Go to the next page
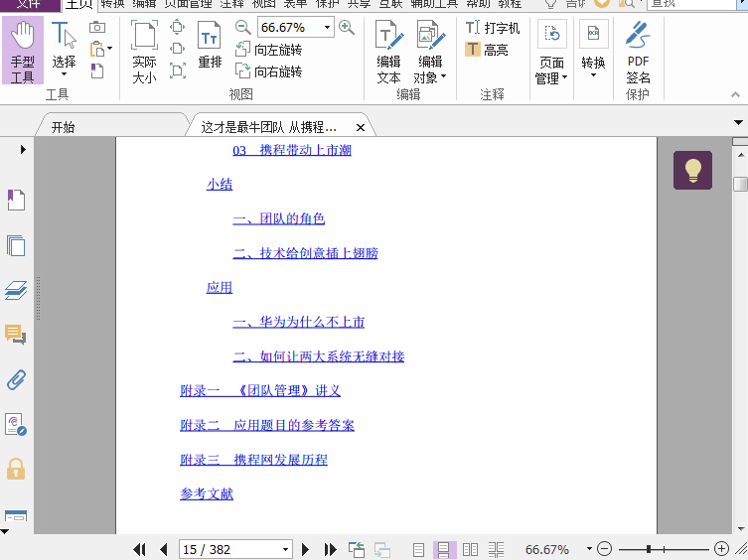This screenshot has height=560, width=748. pyautogui.click(x=305, y=549)
